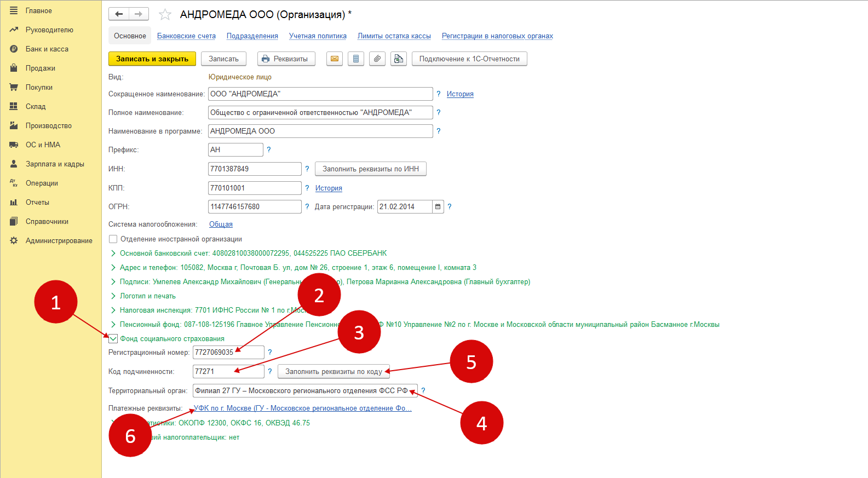Open the Главное sidebar section
The image size is (868, 478).
point(38,11)
